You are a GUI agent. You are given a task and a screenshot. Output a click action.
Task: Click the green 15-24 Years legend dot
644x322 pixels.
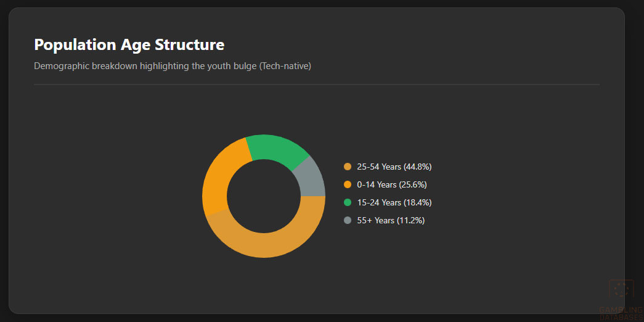pos(348,202)
